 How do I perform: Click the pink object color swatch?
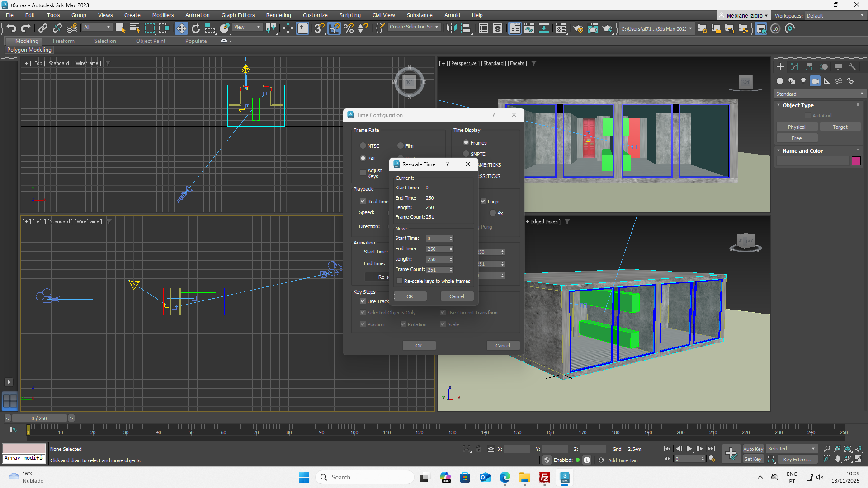click(856, 161)
